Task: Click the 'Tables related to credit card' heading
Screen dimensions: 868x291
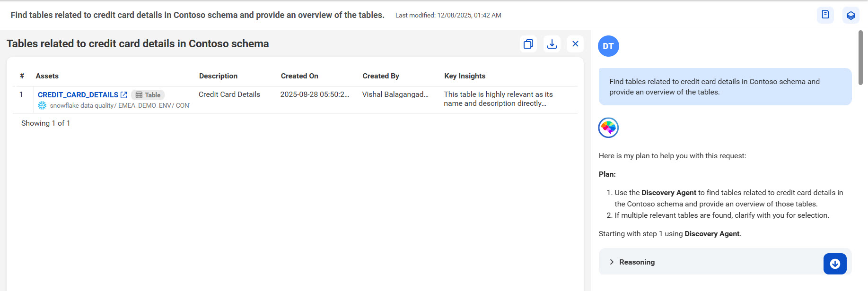Action: point(138,44)
